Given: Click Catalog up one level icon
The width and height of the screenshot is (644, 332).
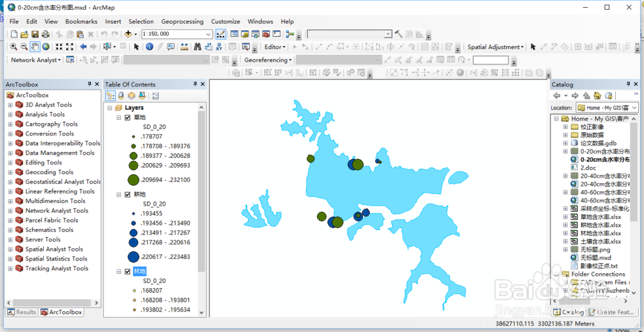Looking at the screenshot, I should (x=587, y=95).
